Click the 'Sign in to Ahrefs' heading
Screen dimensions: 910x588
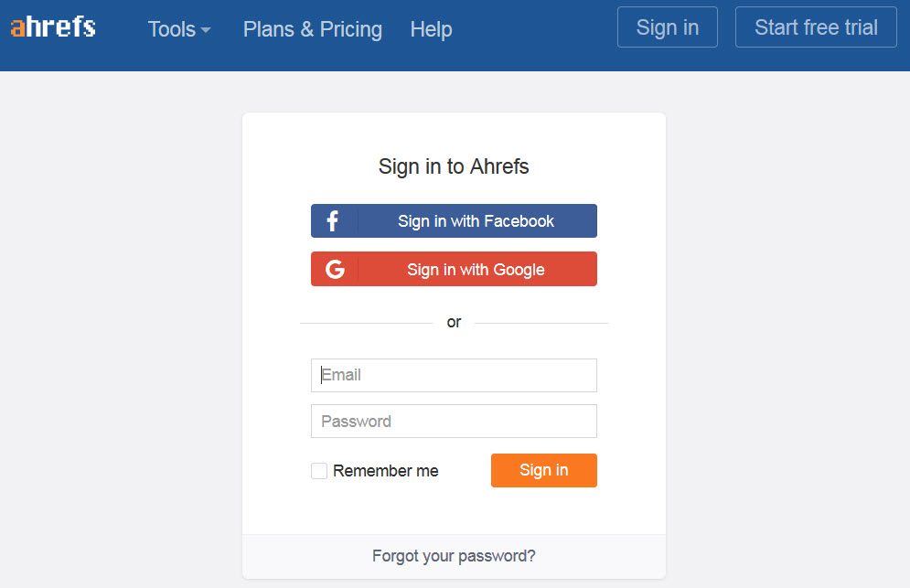click(454, 166)
